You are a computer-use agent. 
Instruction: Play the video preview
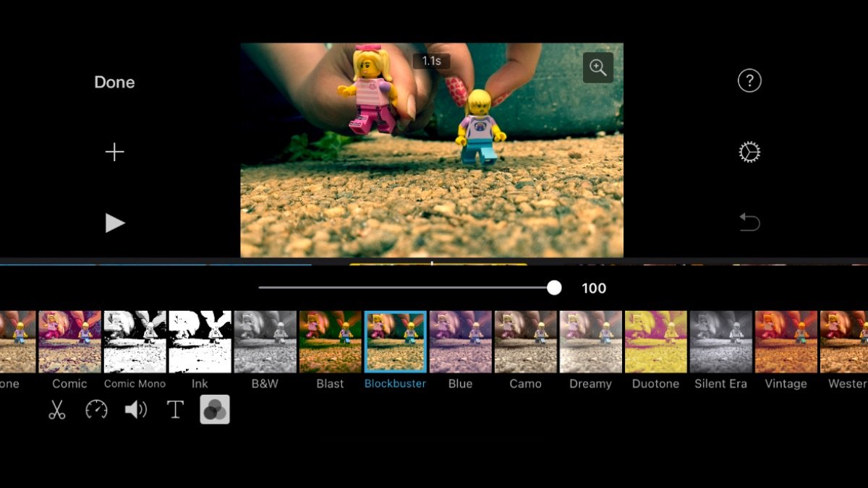pyautogui.click(x=115, y=223)
